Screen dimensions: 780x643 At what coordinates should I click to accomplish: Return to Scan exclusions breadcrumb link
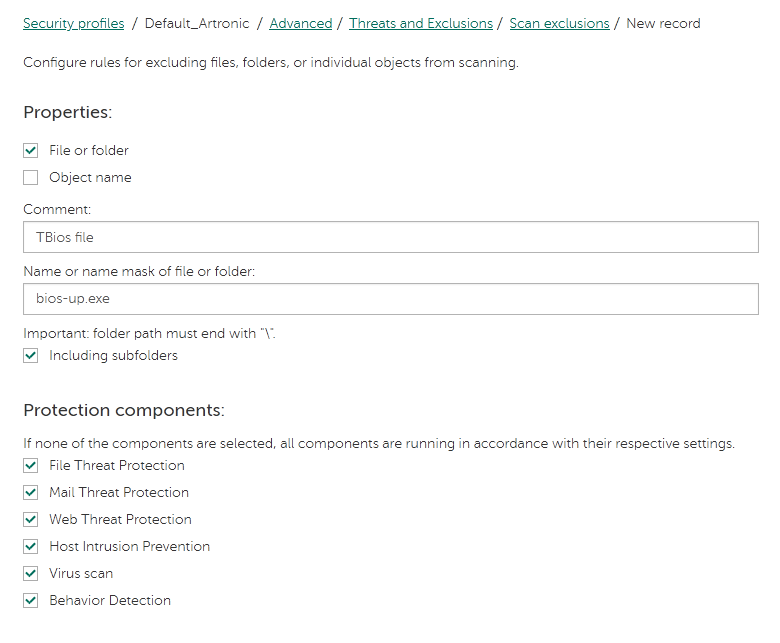(x=559, y=23)
